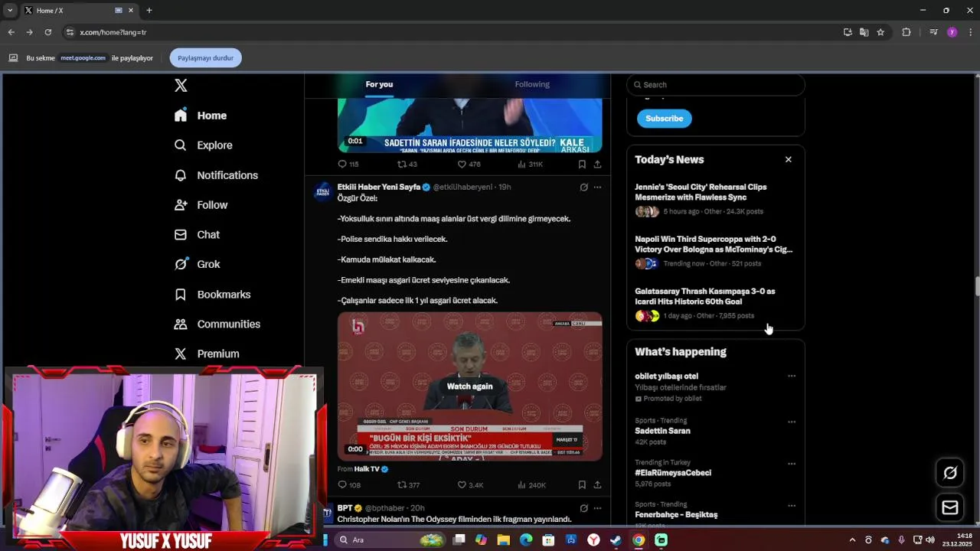Open BPT account name
This screenshot has width=980, height=551.
point(345,508)
